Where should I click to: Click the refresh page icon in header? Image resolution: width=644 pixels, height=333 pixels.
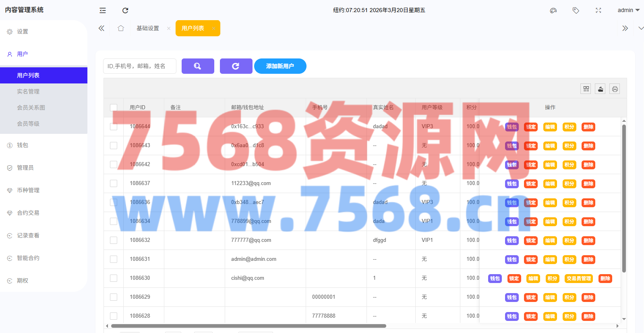click(125, 10)
